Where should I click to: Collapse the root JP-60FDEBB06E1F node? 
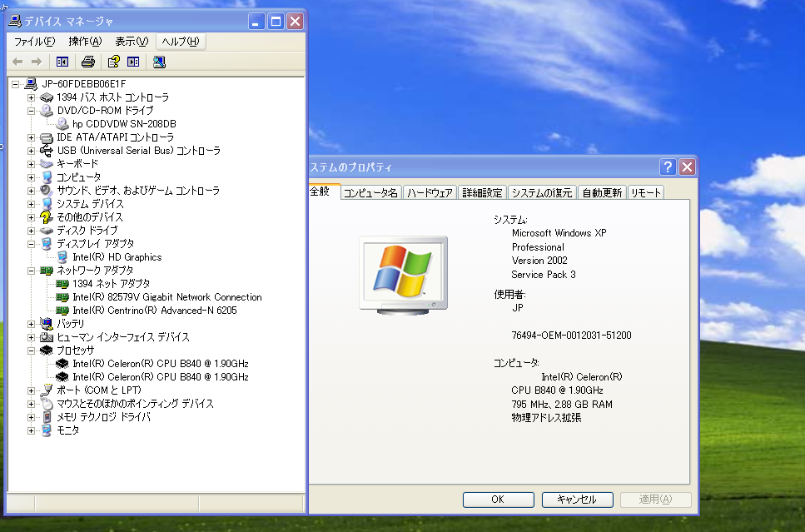coord(16,84)
